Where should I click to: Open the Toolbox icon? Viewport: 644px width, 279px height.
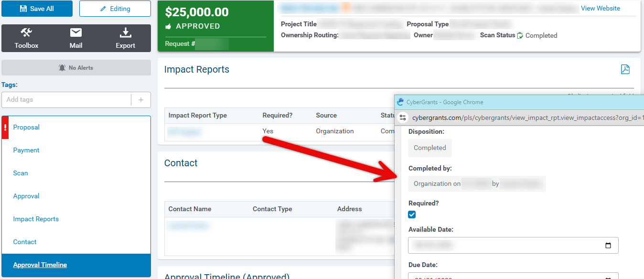click(x=26, y=32)
